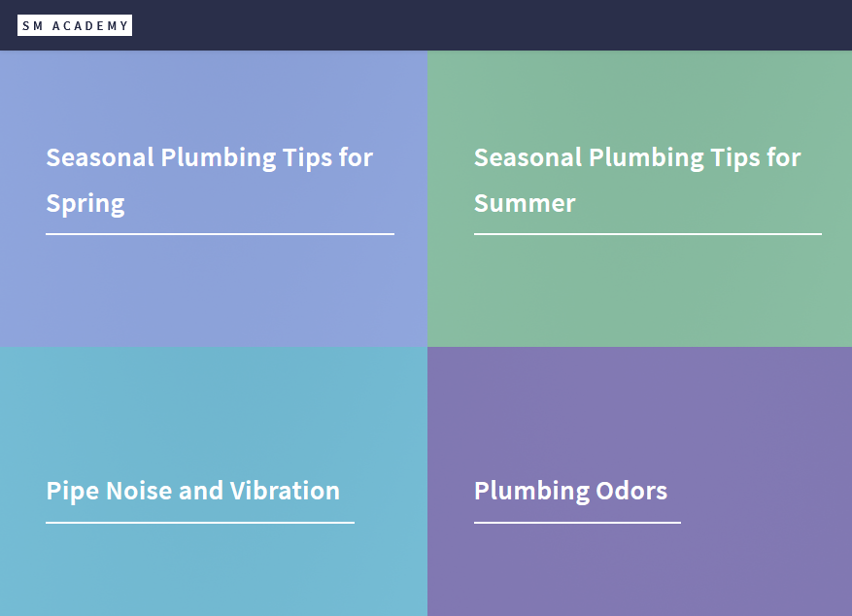Click the underline beneath Pipe Noise title
The height and width of the screenshot is (616, 852).
coord(199,523)
